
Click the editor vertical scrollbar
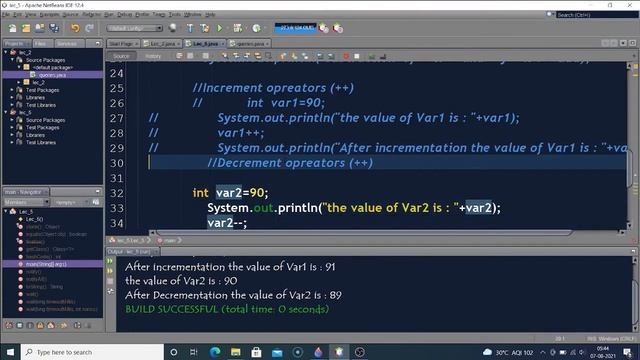pos(630,169)
